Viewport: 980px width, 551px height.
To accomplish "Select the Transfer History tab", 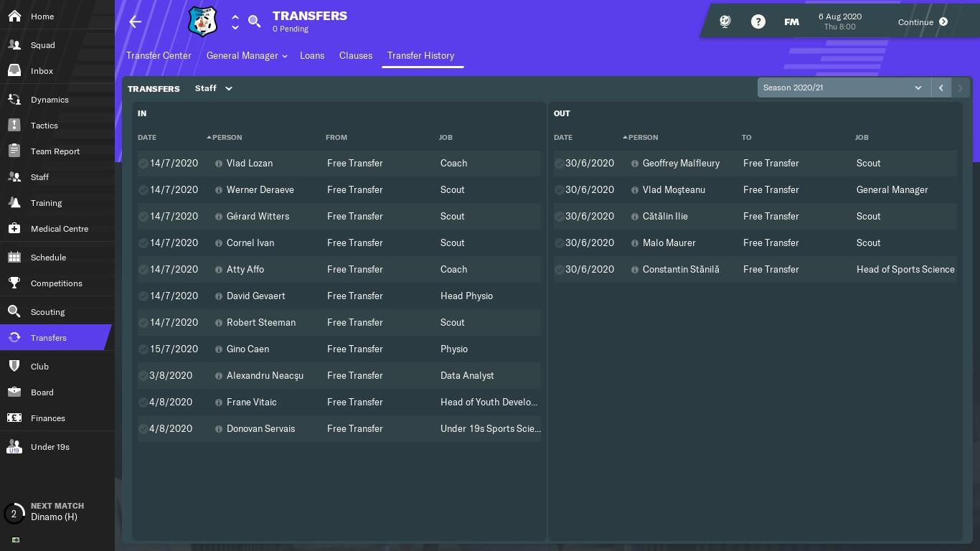I will click(420, 55).
